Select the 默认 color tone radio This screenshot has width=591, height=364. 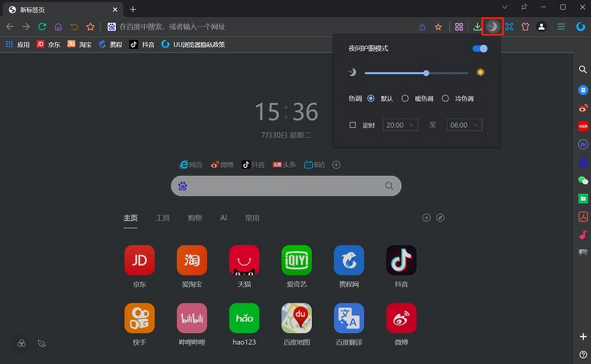371,98
